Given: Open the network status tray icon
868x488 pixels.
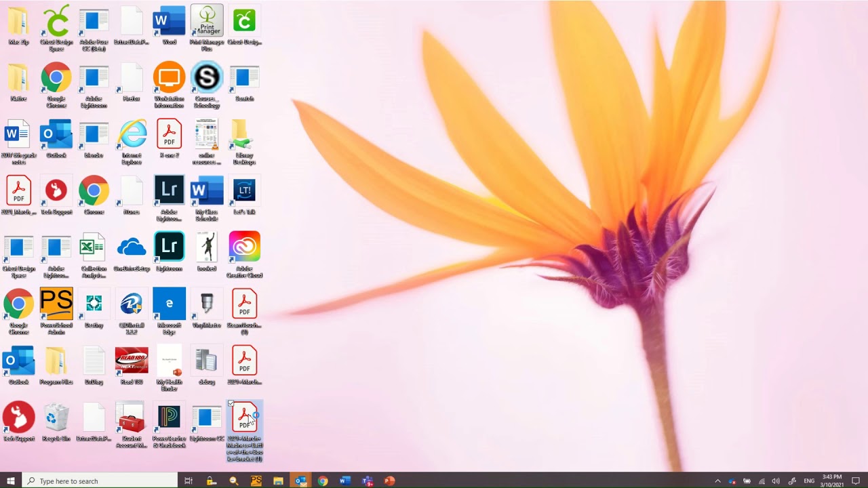Looking at the screenshot, I should pyautogui.click(x=762, y=481).
